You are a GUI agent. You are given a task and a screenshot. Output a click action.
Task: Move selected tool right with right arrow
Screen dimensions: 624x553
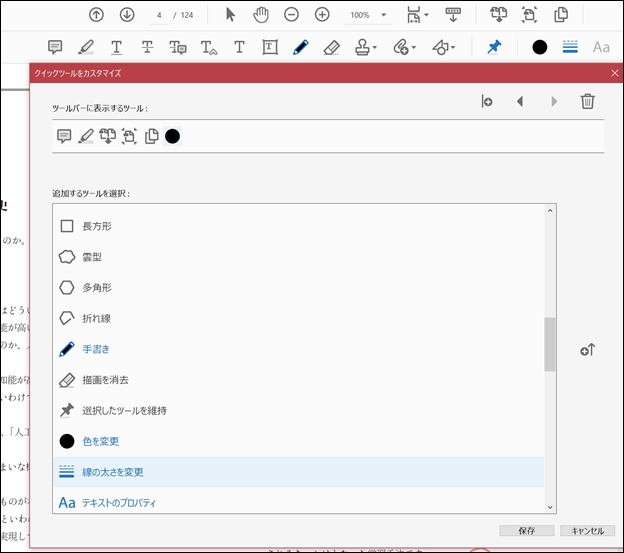[554, 101]
